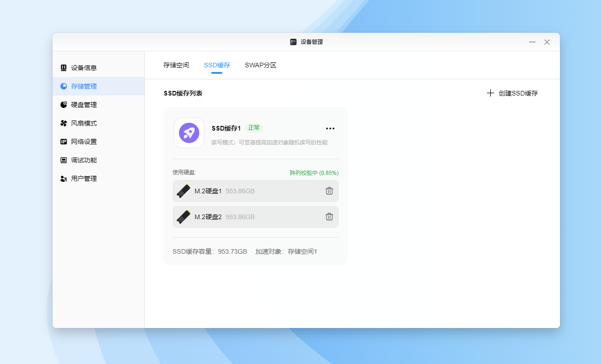Screen dimensions: 601x364
Task: Delete M.2硬盘2 with trash icon
Action: pyautogui.click(x=329, y=217)
